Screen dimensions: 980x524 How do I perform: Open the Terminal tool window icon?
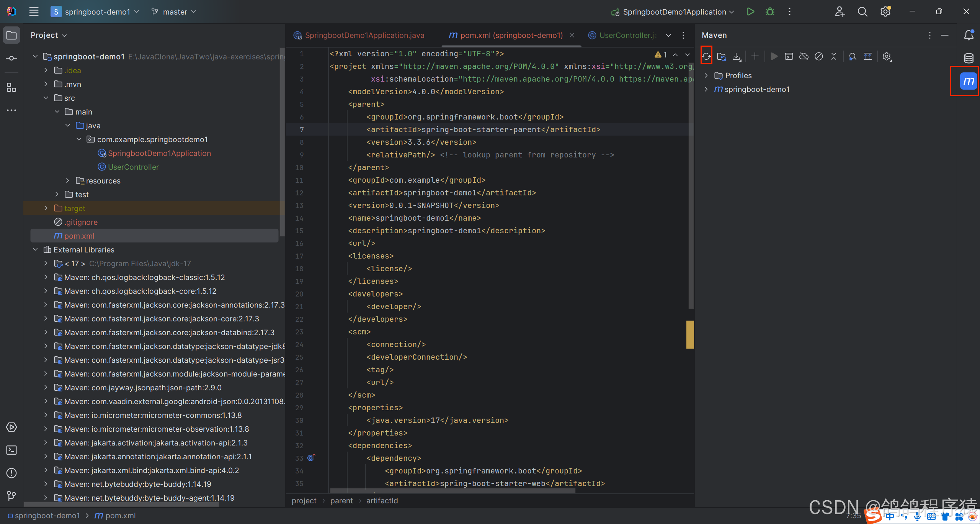[x=11, y=450]
